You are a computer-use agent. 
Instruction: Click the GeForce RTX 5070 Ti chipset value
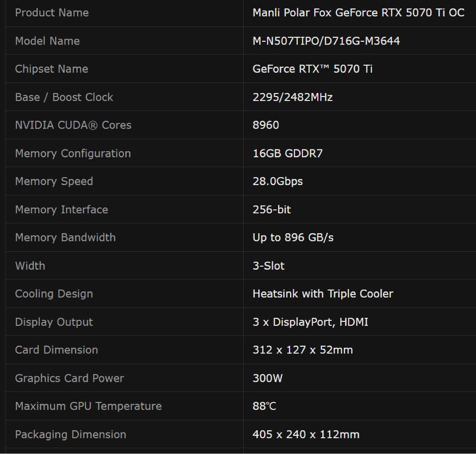tap(312, 69)
